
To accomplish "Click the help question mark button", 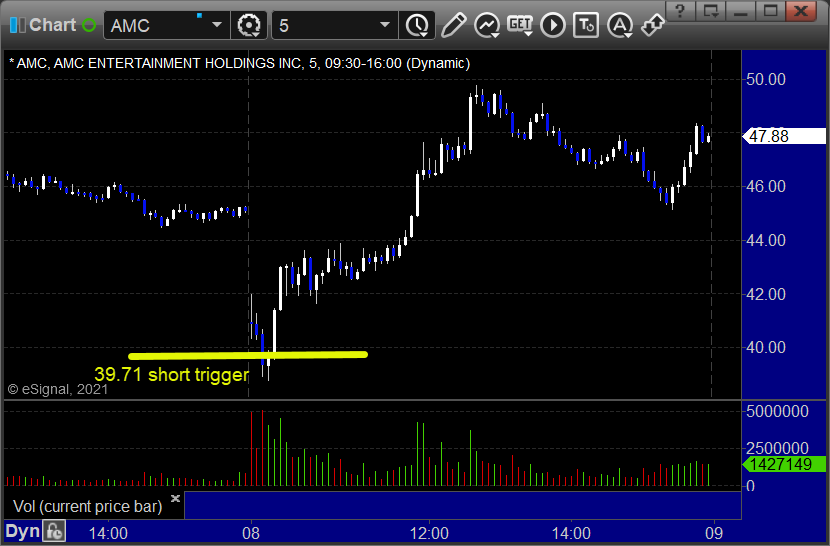I will 680,11.
